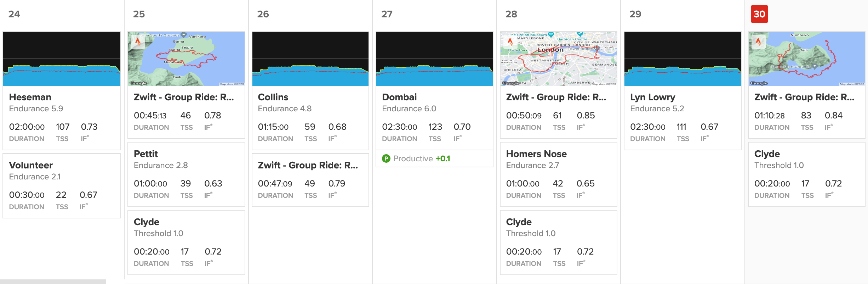Select today's date 30 badge
Image resolution: width=868 pixels, height=284 pixels.
(759, 14)
